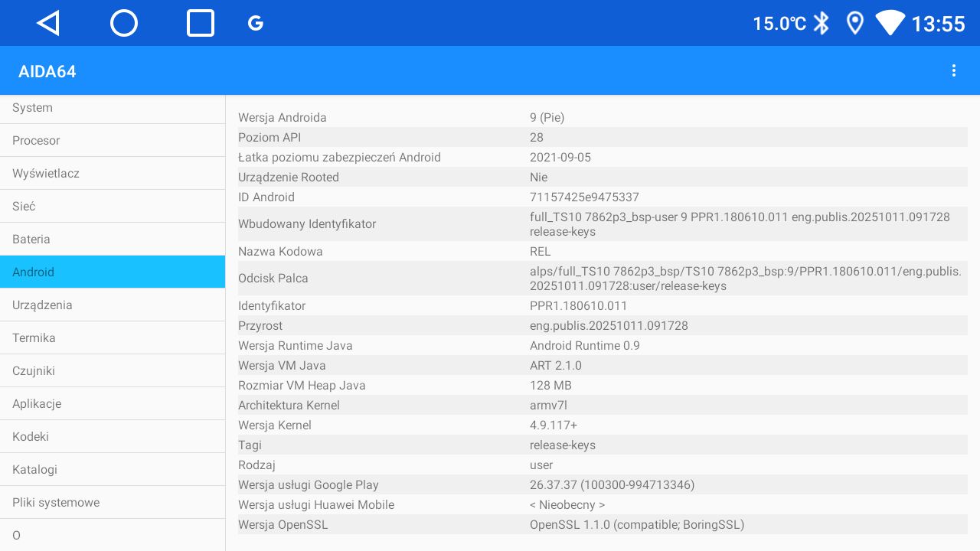Select the Wersja VM Java value ART 2.1.0

pos(556,365)
